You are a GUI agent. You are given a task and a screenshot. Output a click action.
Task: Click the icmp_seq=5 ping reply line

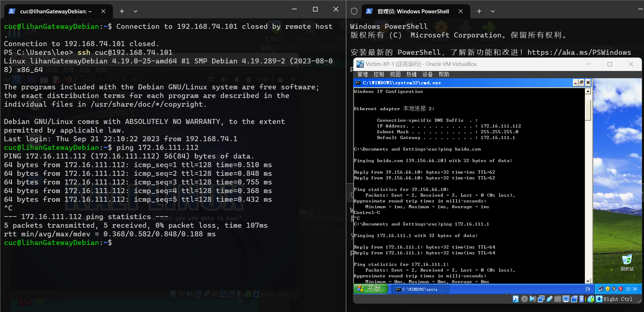click(x=138, y=199)
